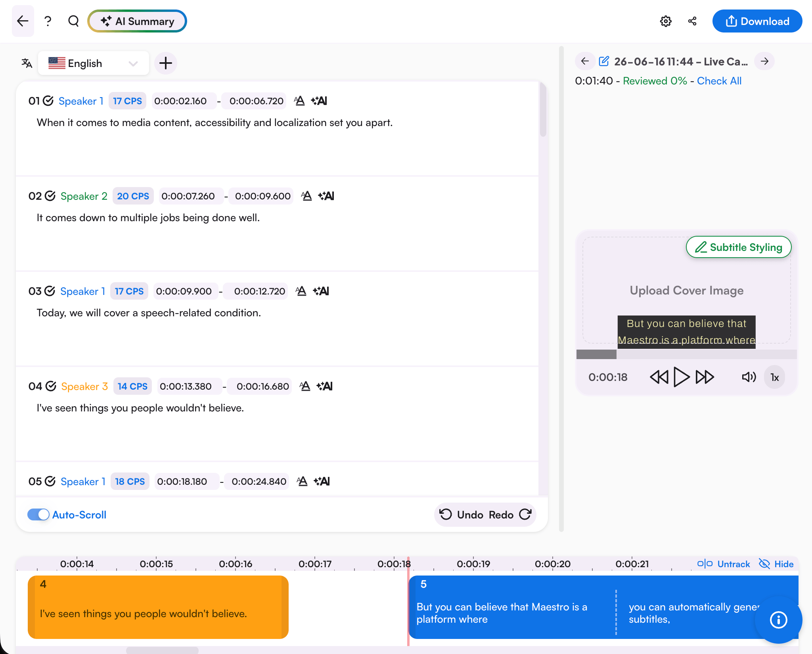Toggle the Auto-Scroll switch
This screenshot has width=812, height=654.
coord(38,514)
